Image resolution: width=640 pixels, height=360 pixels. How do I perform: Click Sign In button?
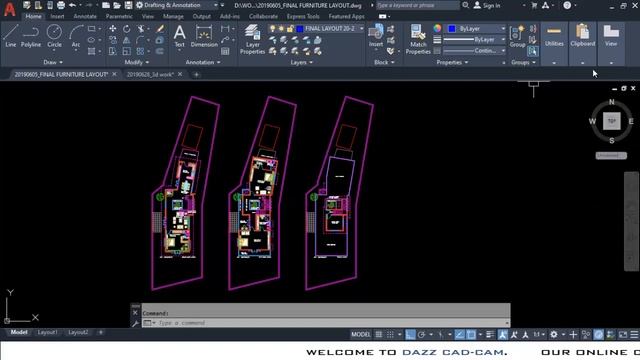pyautogui.click(x=487, y=5)
